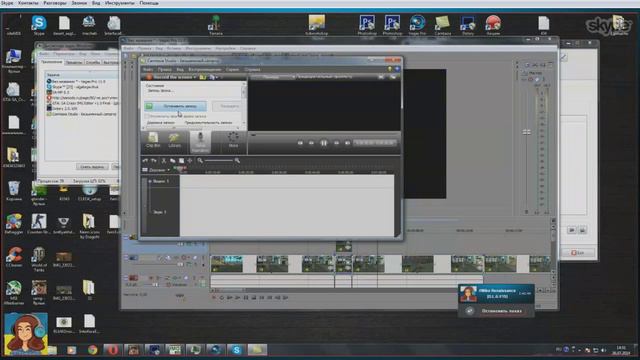Click Redo arrow in Camtasia timeline toolbar

(x=154, y=161)
